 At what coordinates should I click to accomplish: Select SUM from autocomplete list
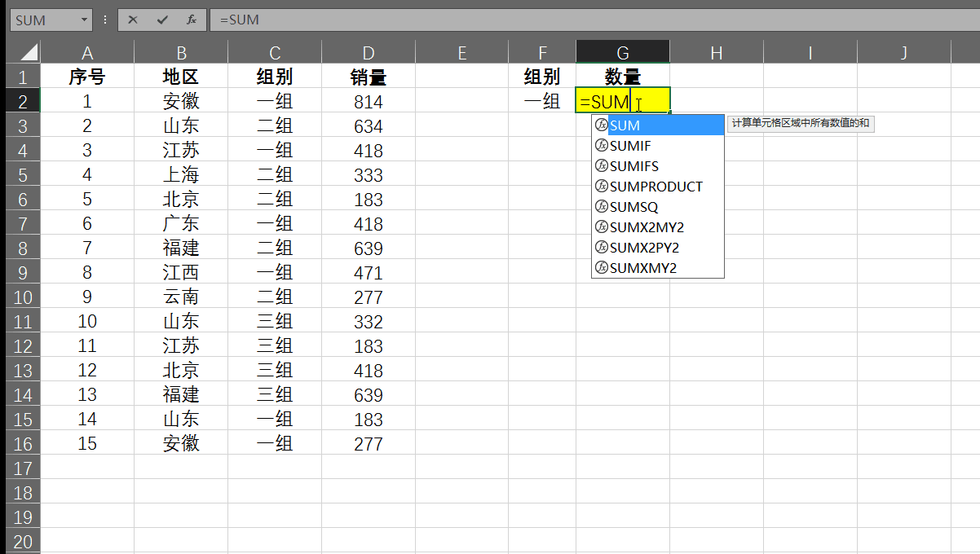(x=658, y=125)
